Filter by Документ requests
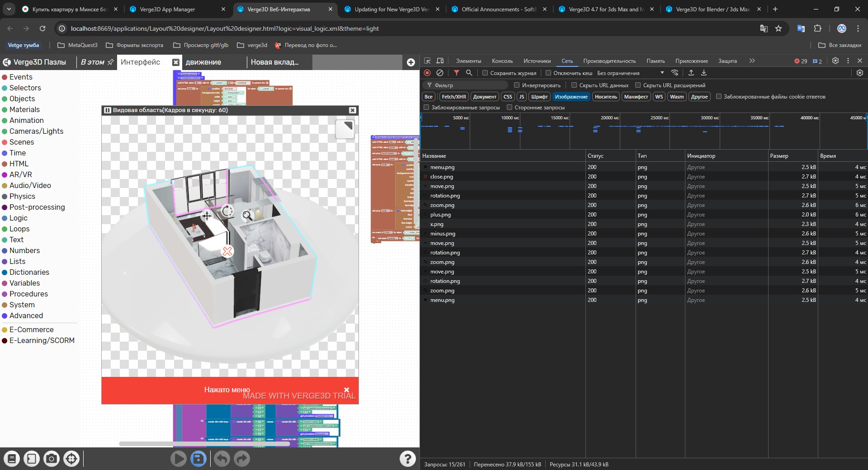This screenshot has height=470, width=868. [485, 97]
